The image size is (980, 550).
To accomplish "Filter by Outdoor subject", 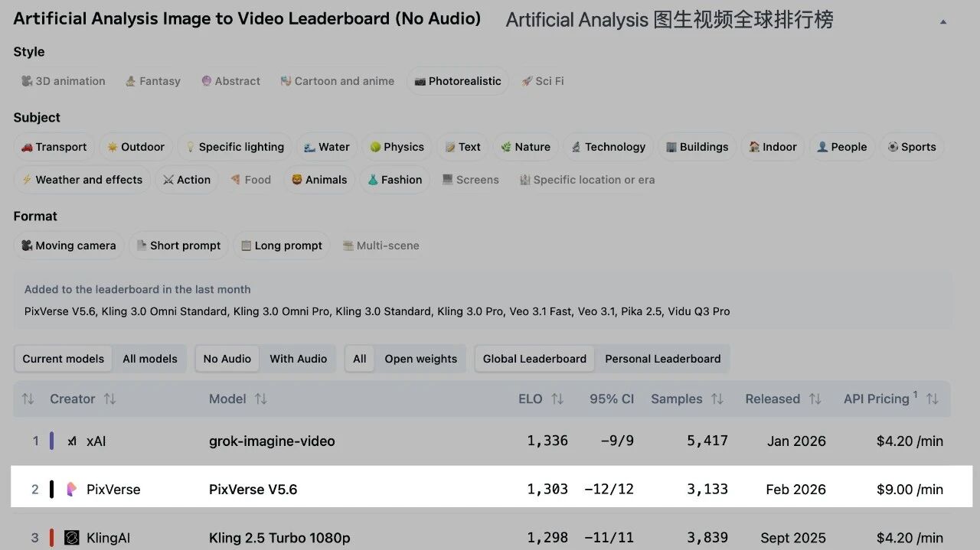I will tap(136, 147).
